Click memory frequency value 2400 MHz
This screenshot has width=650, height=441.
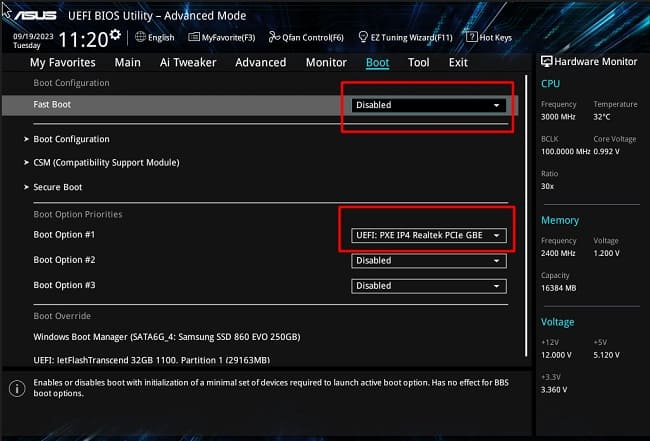coord(558,253)
